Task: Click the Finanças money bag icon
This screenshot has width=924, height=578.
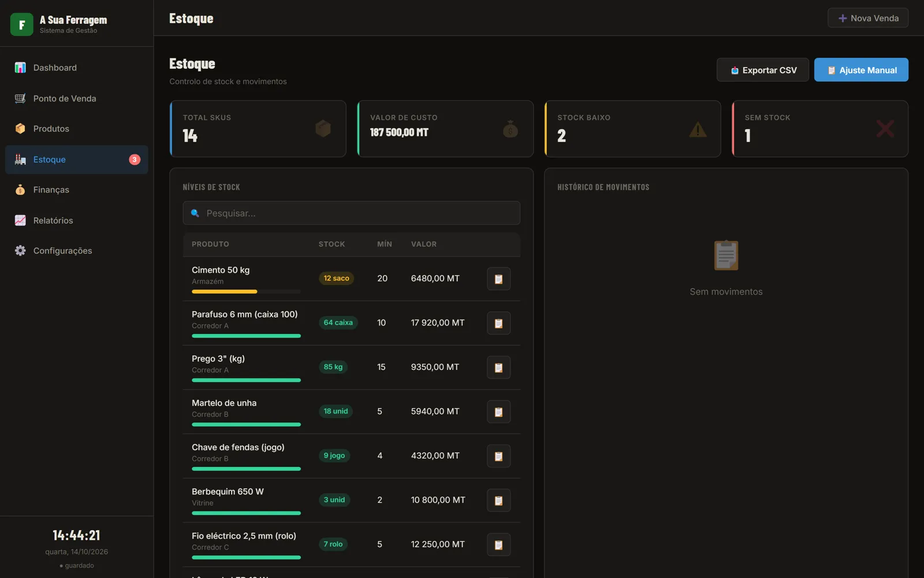Action: [x=20, y=190]
